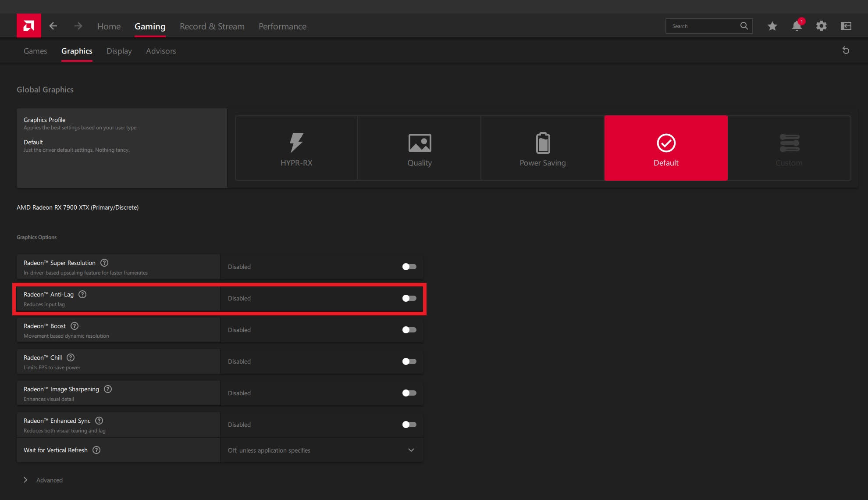Screen dimensions: 868x500
Task: Switch to the Games subtab
Action: (x=35, y=51)
